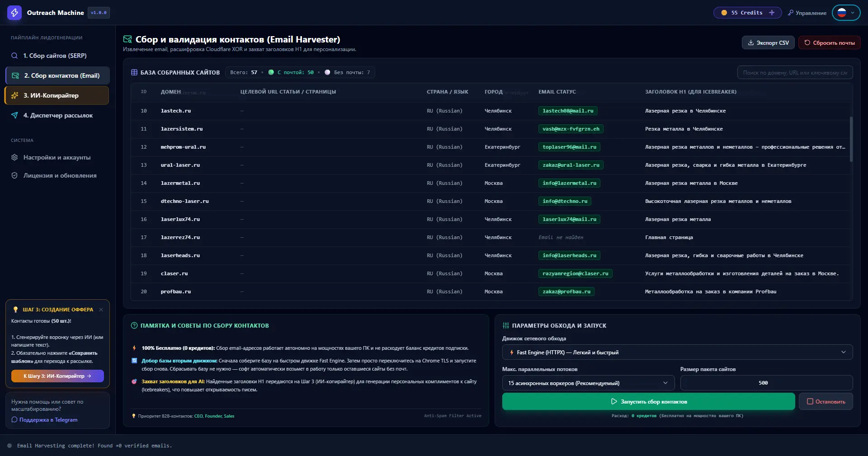Open Поддержка в Telegram link
This screenshot has width=868, height=456.
[48, 420]
